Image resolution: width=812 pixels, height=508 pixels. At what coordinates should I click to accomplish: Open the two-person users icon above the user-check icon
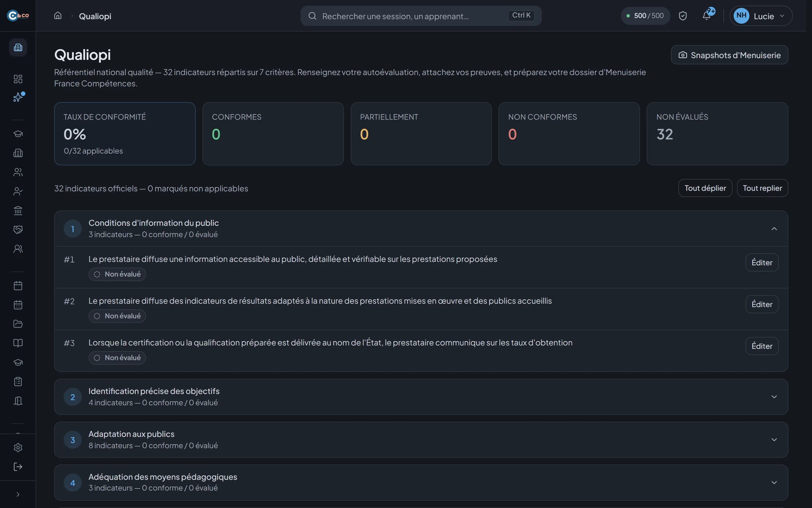18,172
